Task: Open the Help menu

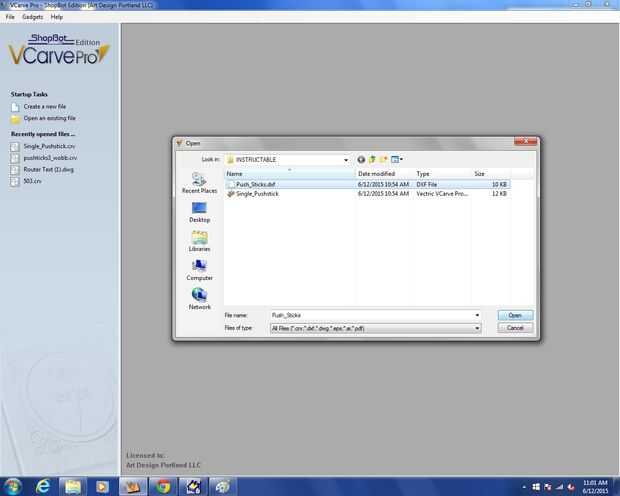Action: (57, 17)
